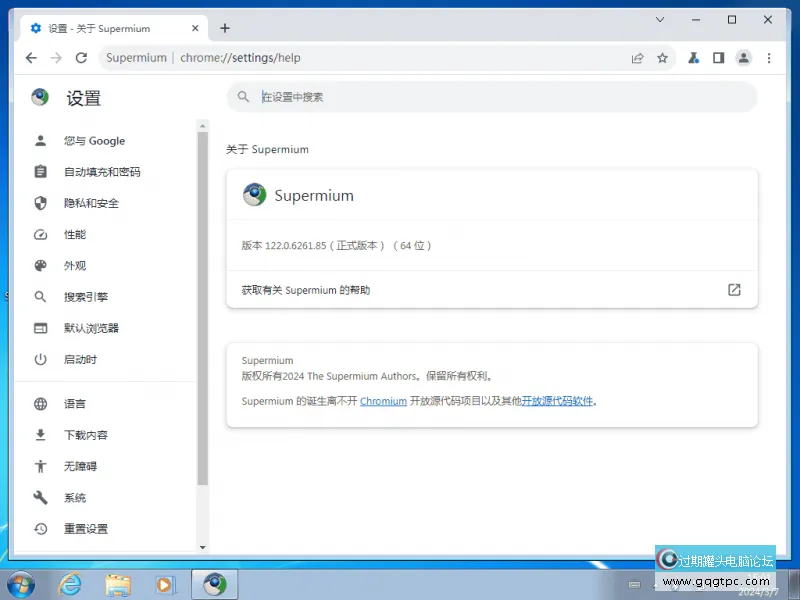The height and width of the screenshot is (600, 800).
Task: Bookmark this page with the star icon
Action: pos(663,58)
